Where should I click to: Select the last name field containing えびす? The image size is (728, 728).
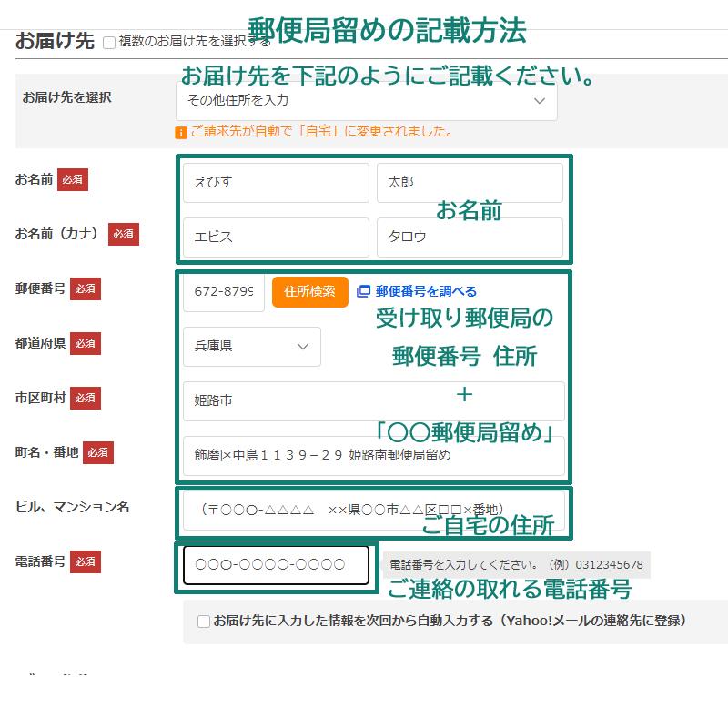tap(273, 183)
